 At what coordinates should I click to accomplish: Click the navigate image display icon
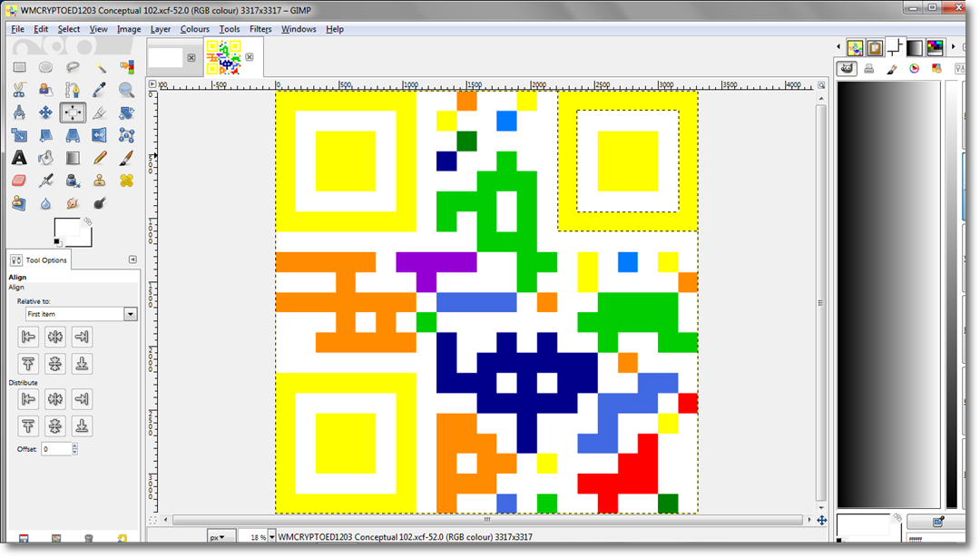(822, 521)
